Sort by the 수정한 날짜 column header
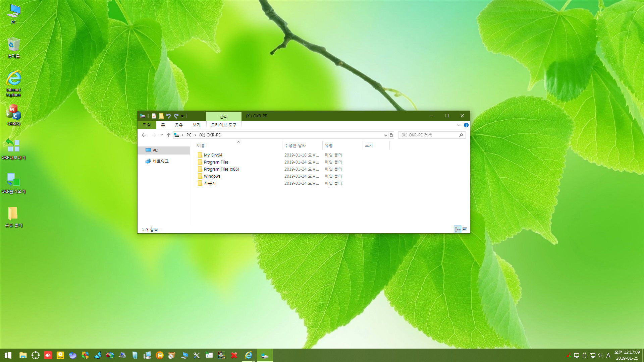Screen dimensions: 644x362 point(302,145)
